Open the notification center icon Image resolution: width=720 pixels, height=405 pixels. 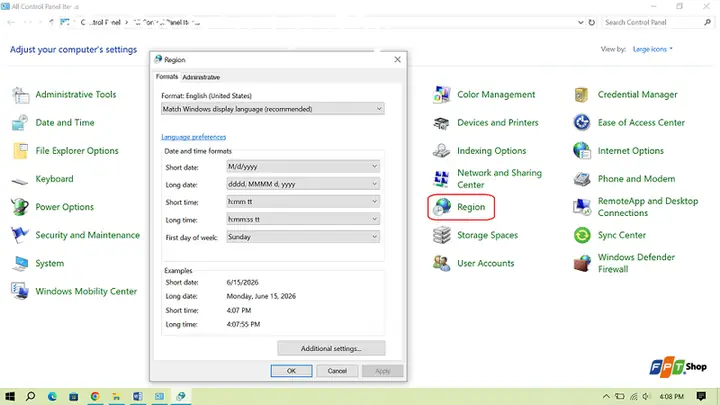coord(701,396)
